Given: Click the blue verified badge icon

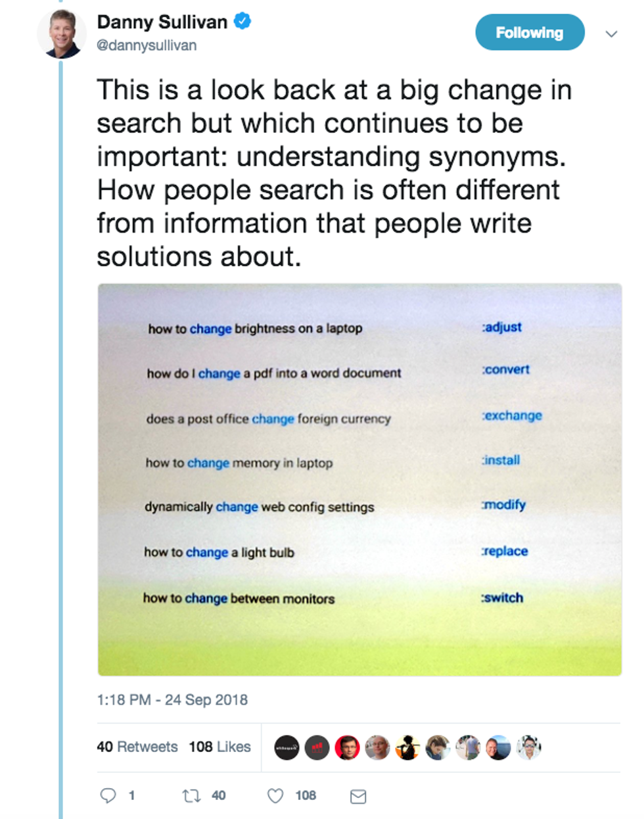Looking at the screenshot, I should tap(242, 22).
